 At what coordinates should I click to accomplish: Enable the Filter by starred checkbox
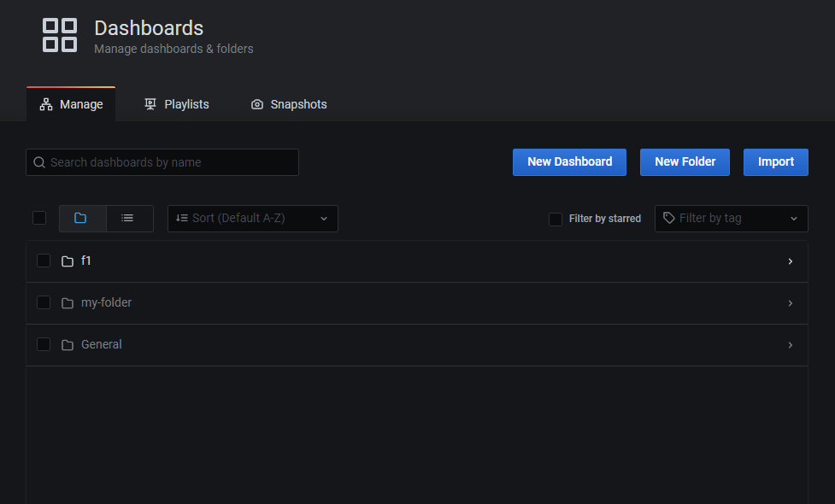556,219
